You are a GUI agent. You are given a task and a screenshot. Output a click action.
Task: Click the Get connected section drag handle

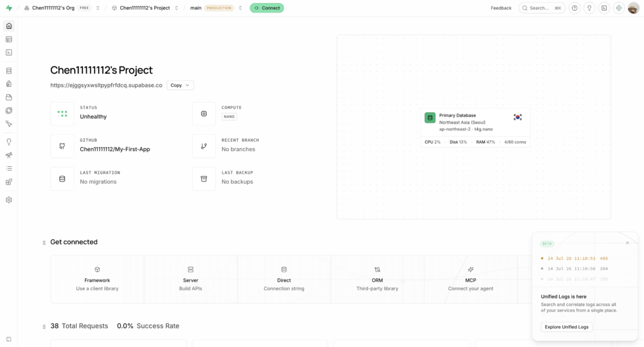point(44,242)
